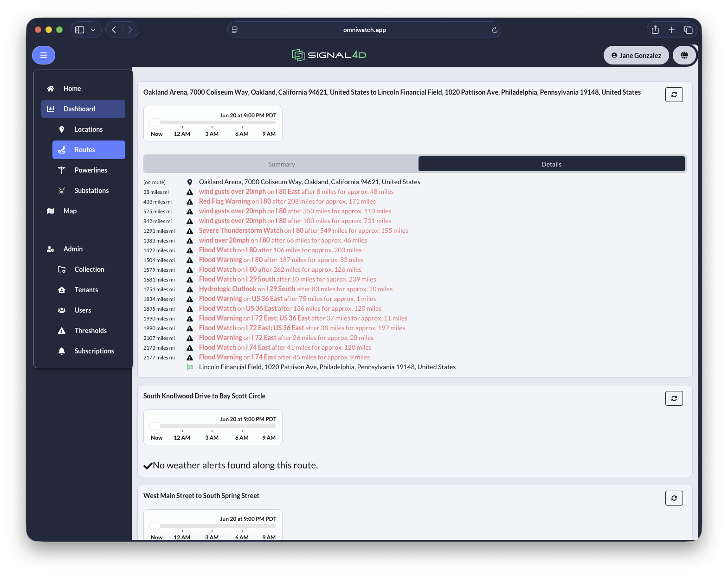The width and height of the screenshot is (728, 576).
Task: Click the hamburger menu button
Action: coord(44,55)
